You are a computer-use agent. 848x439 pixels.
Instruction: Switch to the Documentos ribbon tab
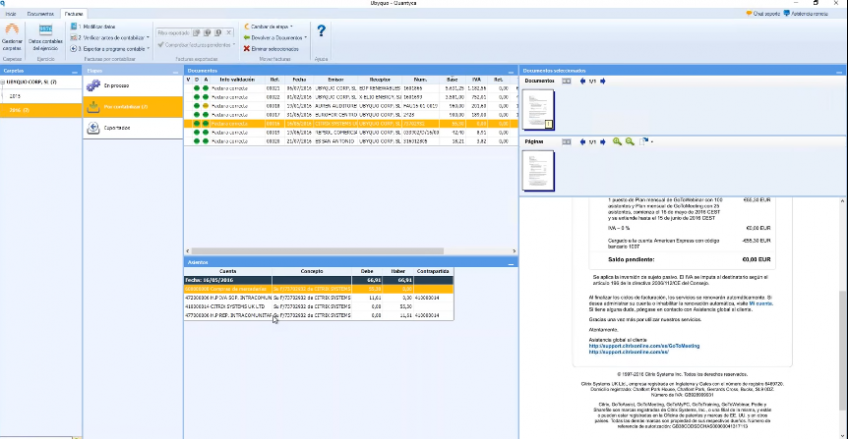click(41, 14)
